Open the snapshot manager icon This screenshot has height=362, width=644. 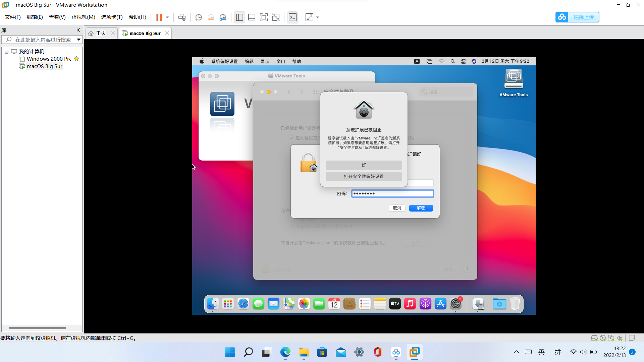(223, 17)
